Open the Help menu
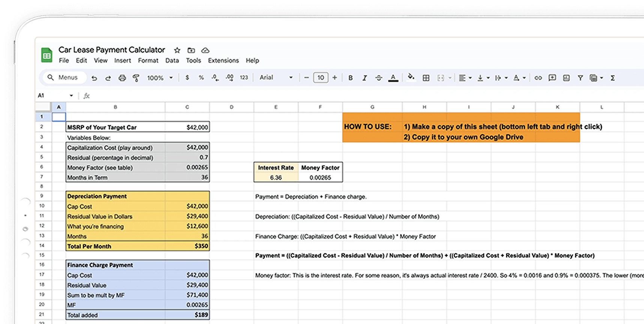This screenshot has width=644, height=324. coord(252,61)
